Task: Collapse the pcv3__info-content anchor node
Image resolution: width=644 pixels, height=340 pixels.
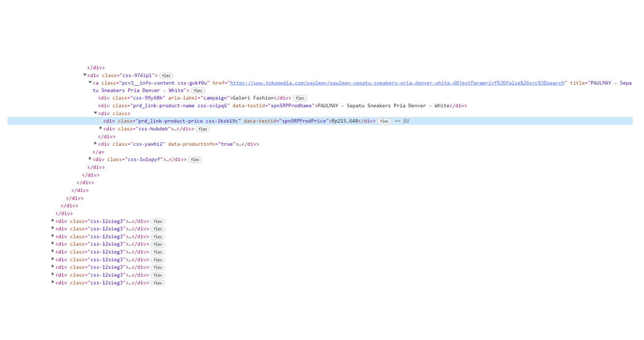Action: [x=90, y=83]
